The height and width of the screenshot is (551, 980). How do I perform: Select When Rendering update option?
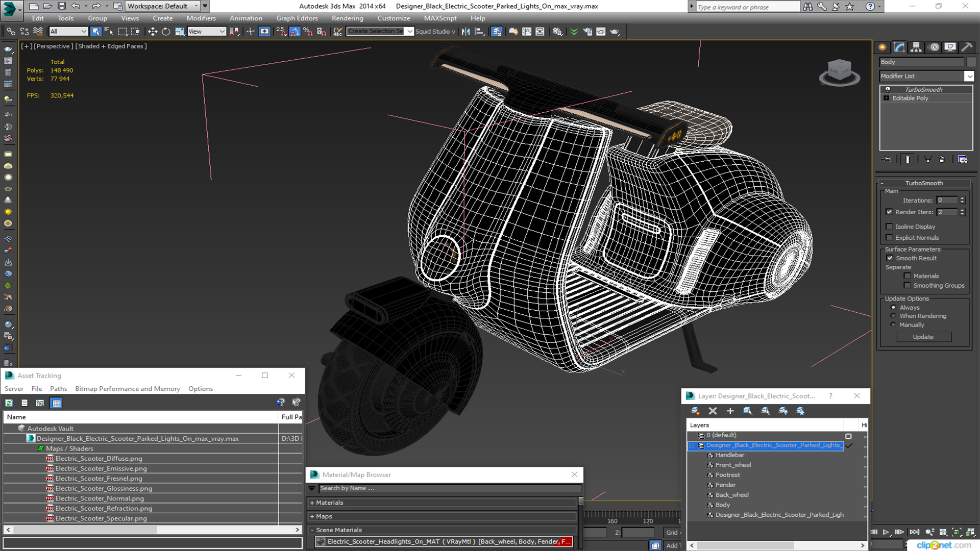click(x=893, y=316)
